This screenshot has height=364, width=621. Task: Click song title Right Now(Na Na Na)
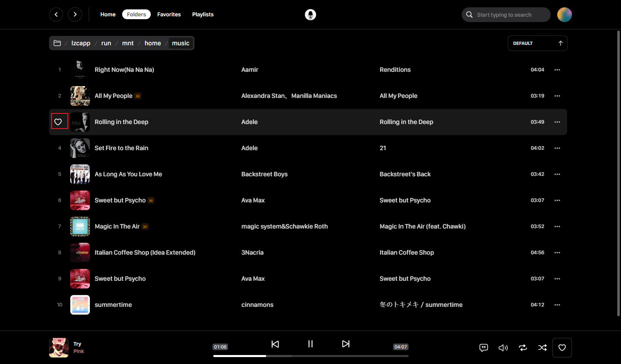(x=124, y=70)
